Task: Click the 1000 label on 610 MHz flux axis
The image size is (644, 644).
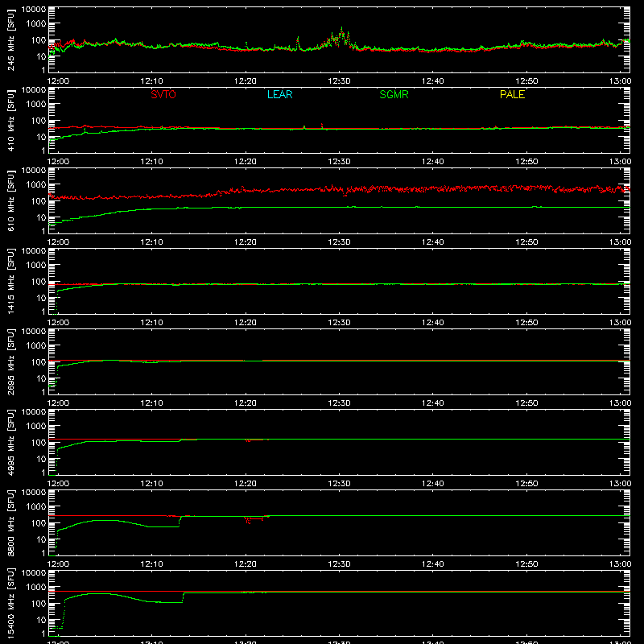Action: coord(36,185)
